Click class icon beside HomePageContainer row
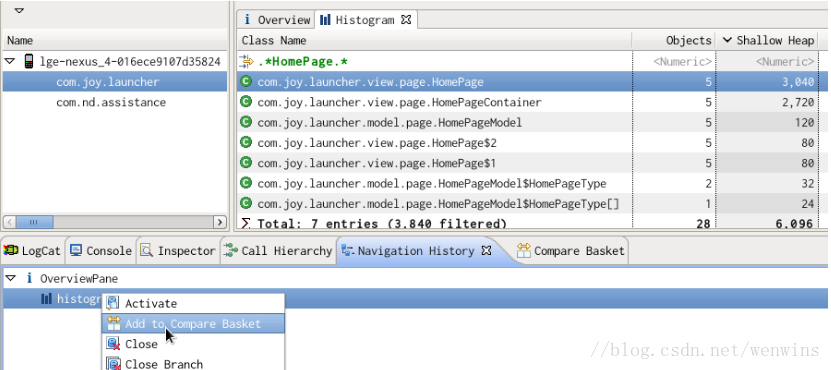The height and width of the screenshot is (370, 831). 246,102
